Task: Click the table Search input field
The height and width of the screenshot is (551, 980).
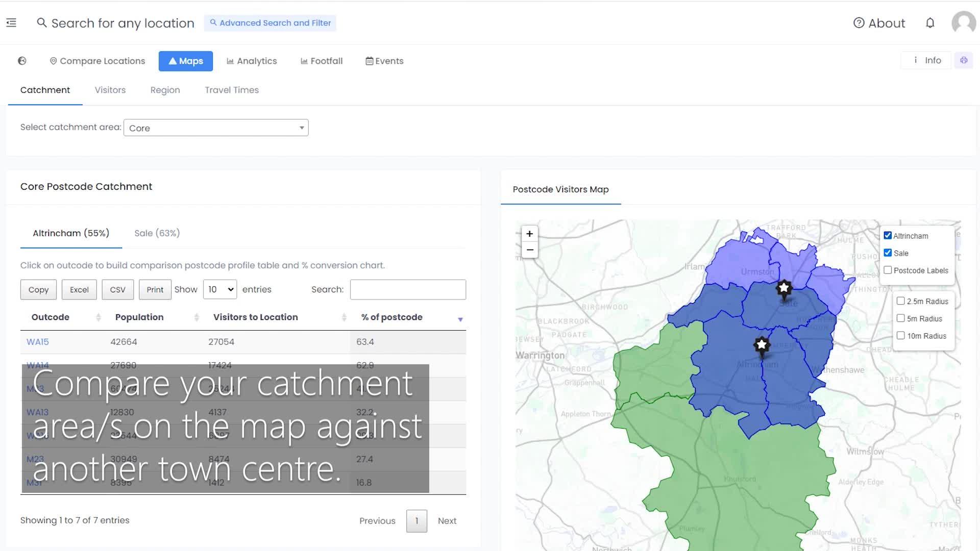Action: 408,289
